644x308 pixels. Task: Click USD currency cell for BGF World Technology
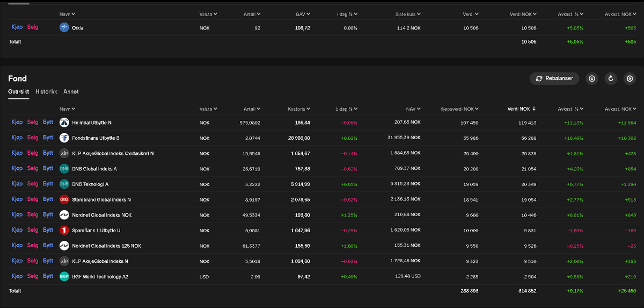point(204,277)
